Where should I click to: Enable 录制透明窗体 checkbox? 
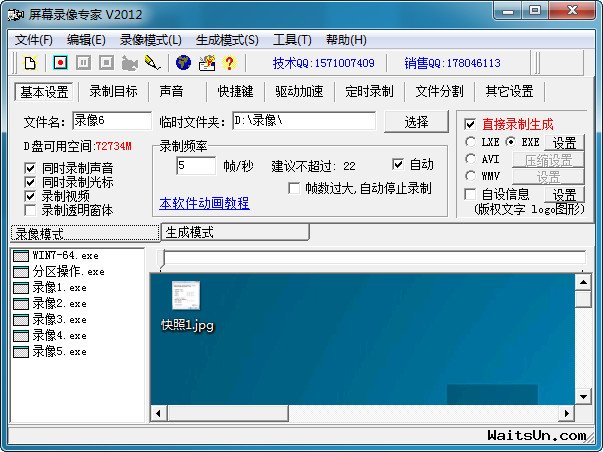tap(30, 210)
